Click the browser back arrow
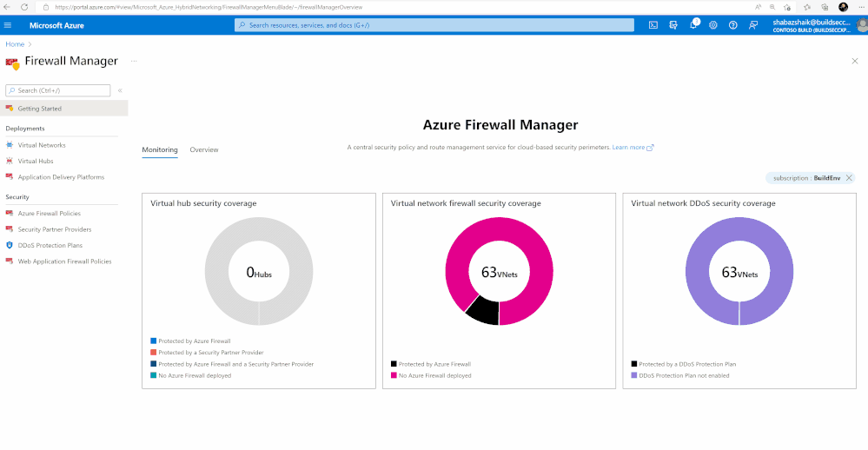The height and width of the screenshot is (450, 868). [x=7, y=7]
